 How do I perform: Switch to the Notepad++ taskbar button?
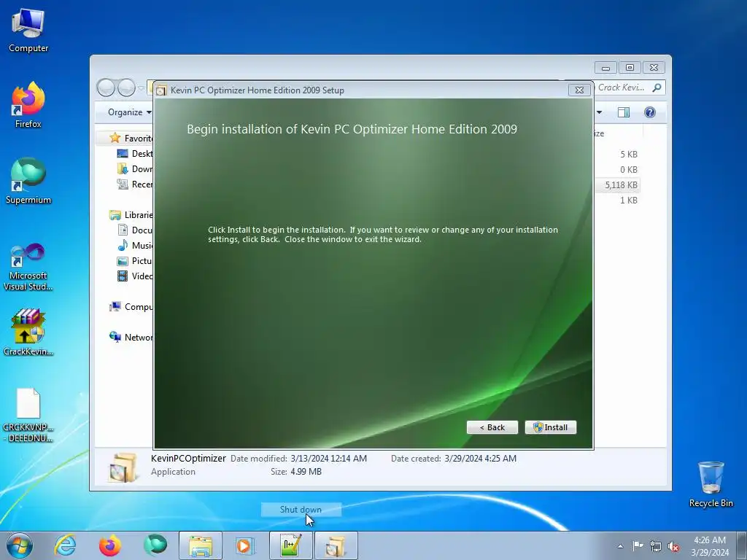pos(290,545)
